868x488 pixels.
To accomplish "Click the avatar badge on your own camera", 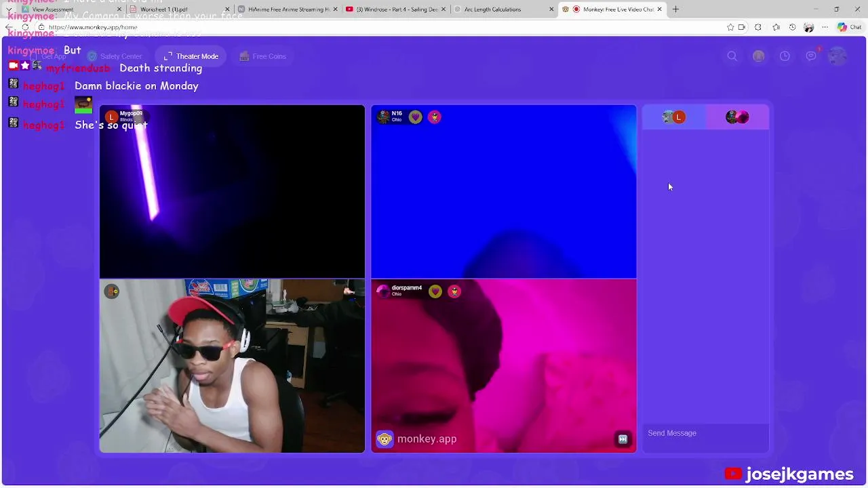I will (x=112, y=291).
